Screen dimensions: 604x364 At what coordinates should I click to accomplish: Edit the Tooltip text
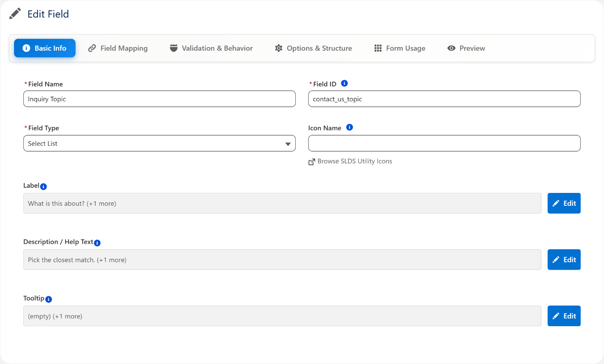tap(564, 316)
